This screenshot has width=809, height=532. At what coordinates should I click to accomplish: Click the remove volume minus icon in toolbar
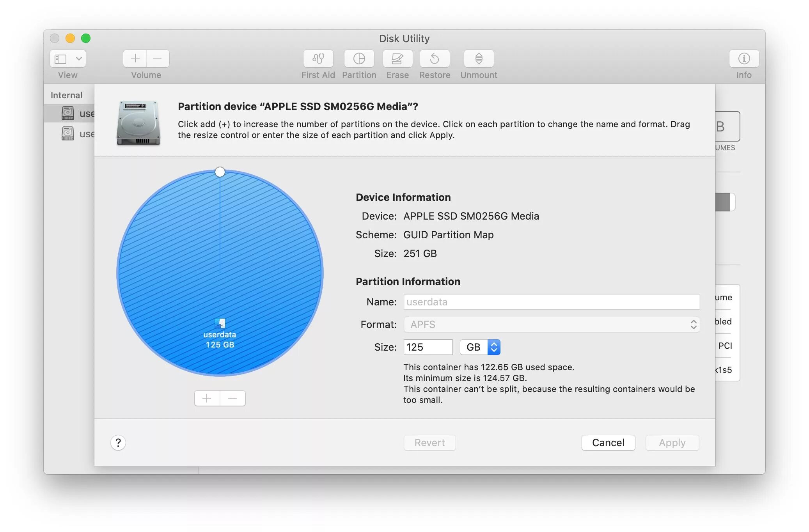(x=158, y=59)
